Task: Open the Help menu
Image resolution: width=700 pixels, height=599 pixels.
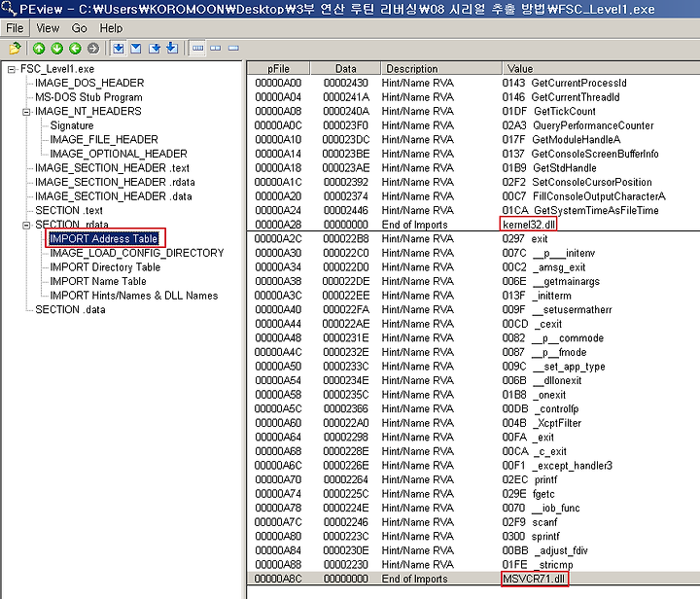Action: click(111, 28)
